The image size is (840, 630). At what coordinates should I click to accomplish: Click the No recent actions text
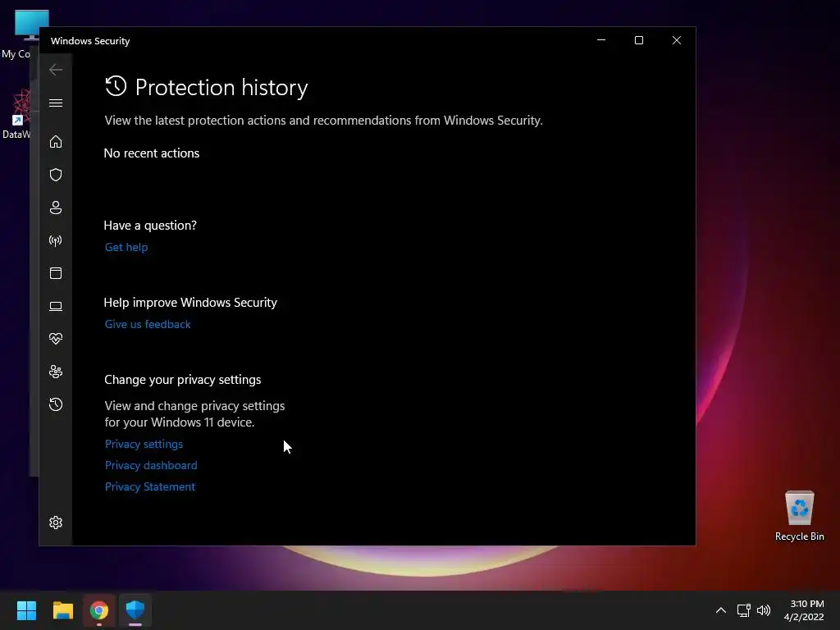pos(152,153)
